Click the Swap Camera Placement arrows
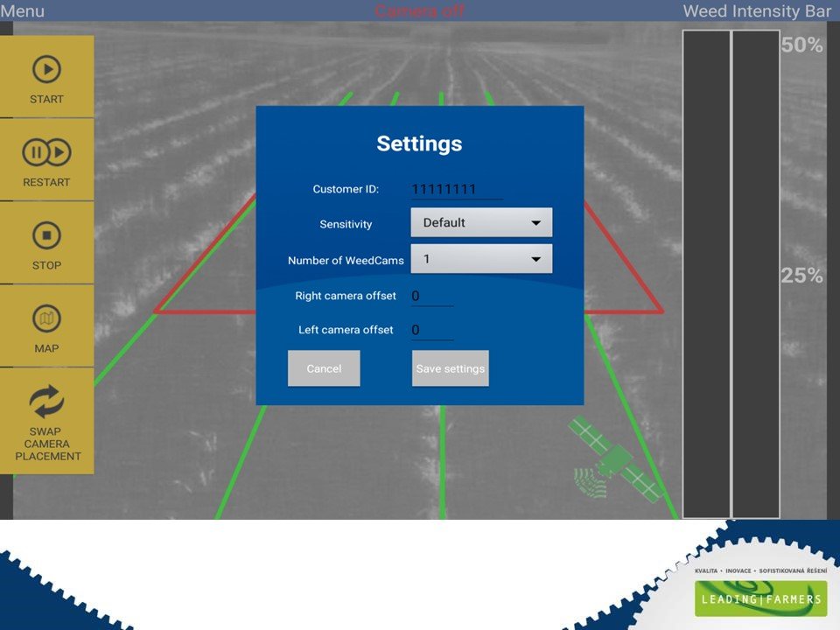840x630 pixels. coord(46,402)
